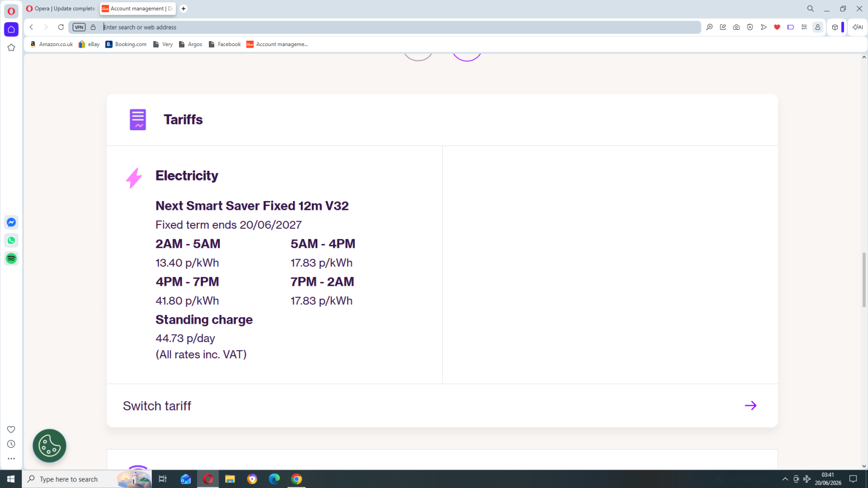Image resolution: width=868 pixels, height=488 pixels.
Task: Open the eBay bookmark
Action: pyautogui.click(x=89, y=44)
